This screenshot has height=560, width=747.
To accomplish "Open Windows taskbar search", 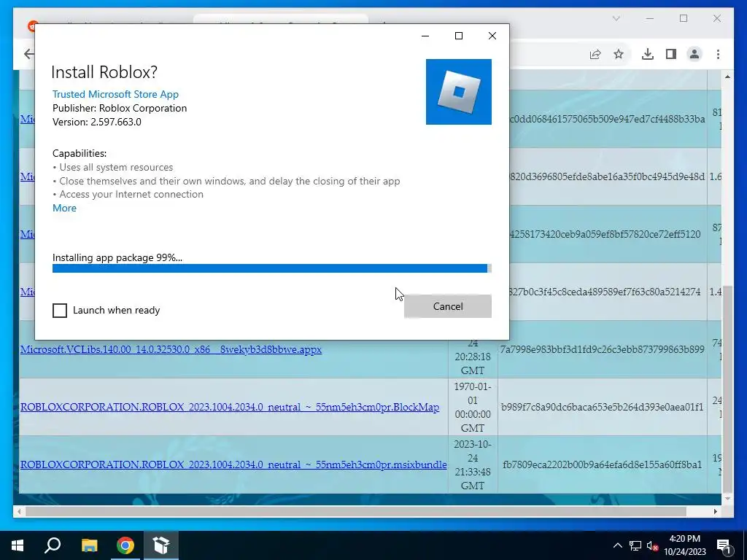I will click(x=53, y=545).
